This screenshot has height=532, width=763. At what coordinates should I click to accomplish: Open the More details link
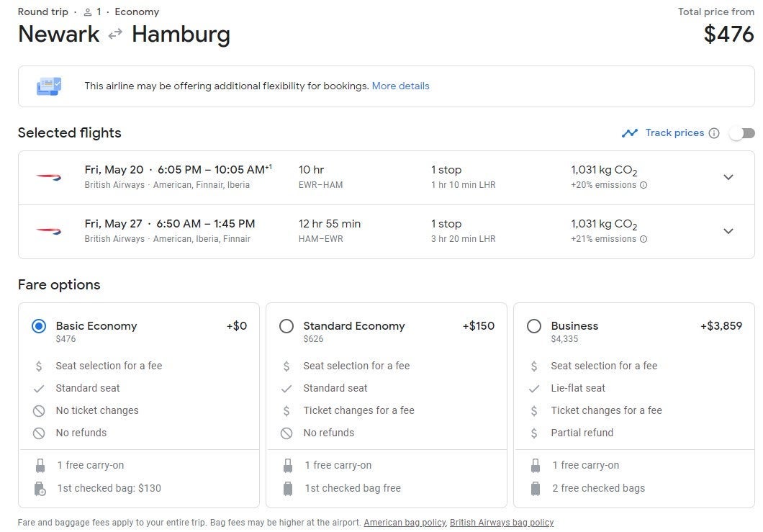coord(400,86)
